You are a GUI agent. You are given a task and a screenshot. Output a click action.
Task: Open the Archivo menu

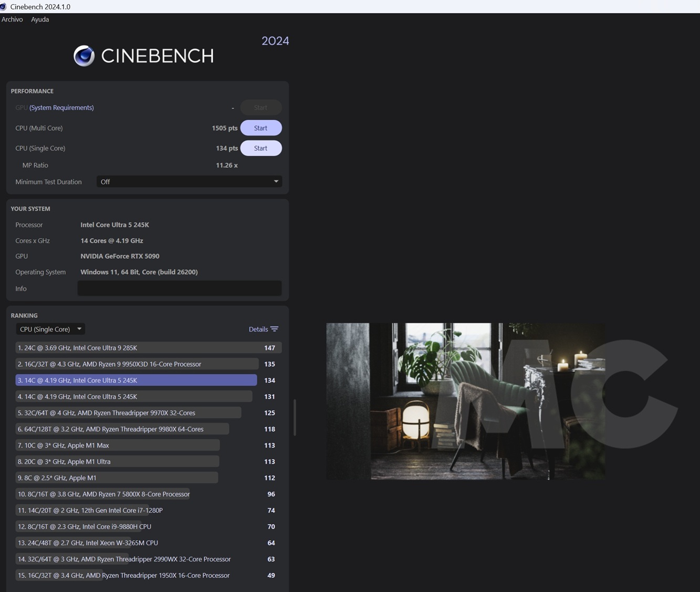[12, 19]
